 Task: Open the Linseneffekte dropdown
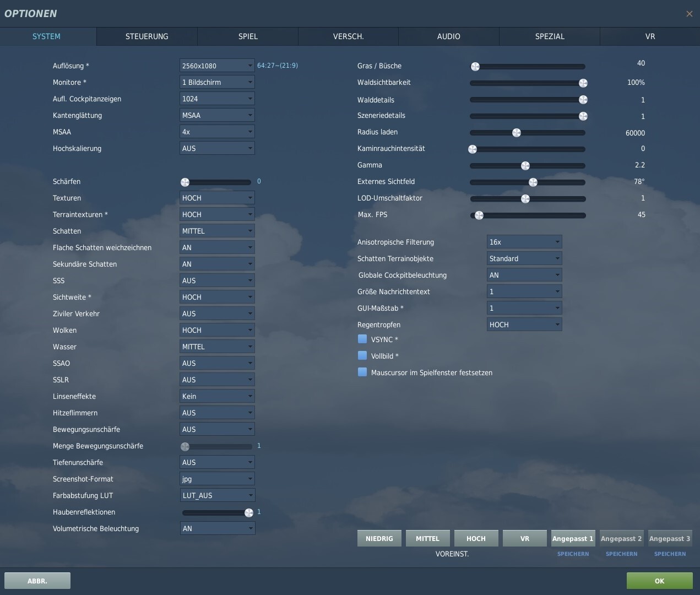coord(217,396)
